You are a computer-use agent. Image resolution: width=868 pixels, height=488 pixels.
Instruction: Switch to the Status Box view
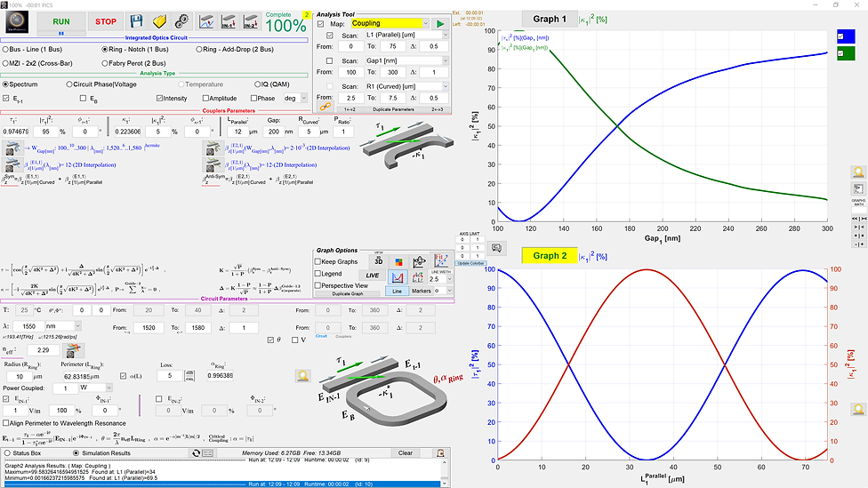(x=23, y=453)
